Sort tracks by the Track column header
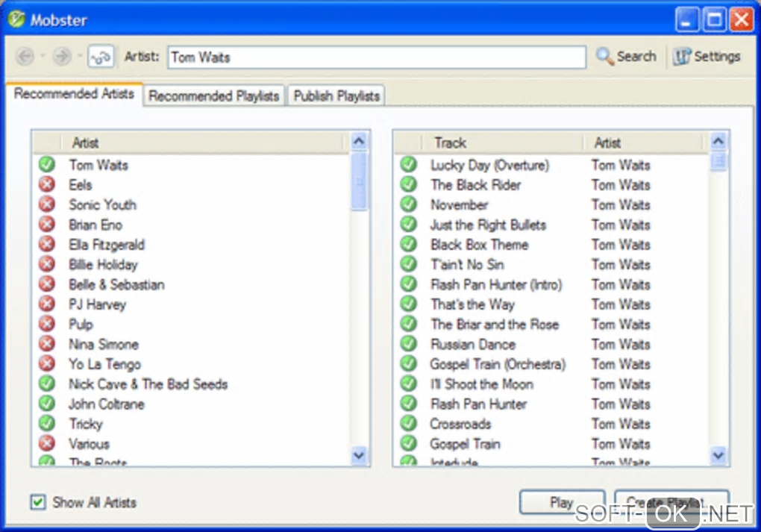This screenshot has height=532, width=761. pos(502,143)
